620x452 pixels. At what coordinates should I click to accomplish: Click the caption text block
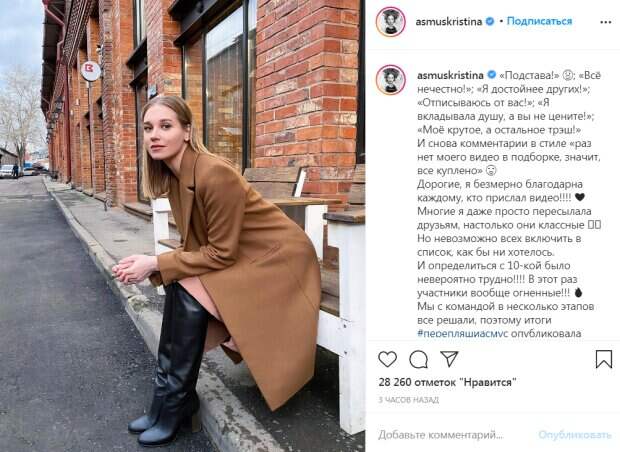[x=509, y=204]
